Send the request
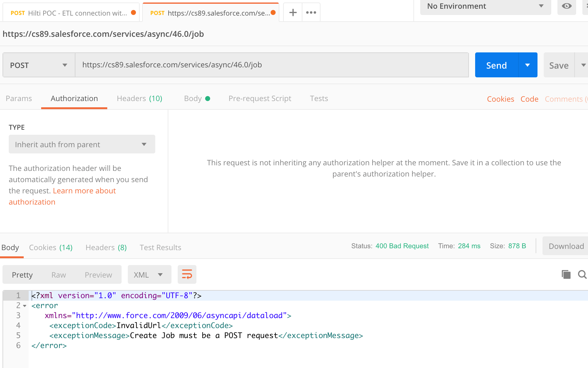Viewport: 588px width, 368px height. pos(497,65)
